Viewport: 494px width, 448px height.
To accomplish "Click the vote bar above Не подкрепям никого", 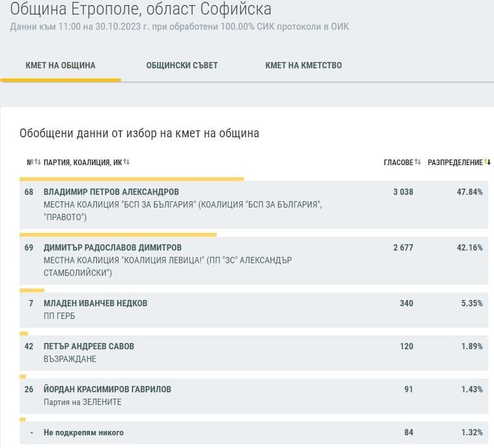I will pos(22,420).
